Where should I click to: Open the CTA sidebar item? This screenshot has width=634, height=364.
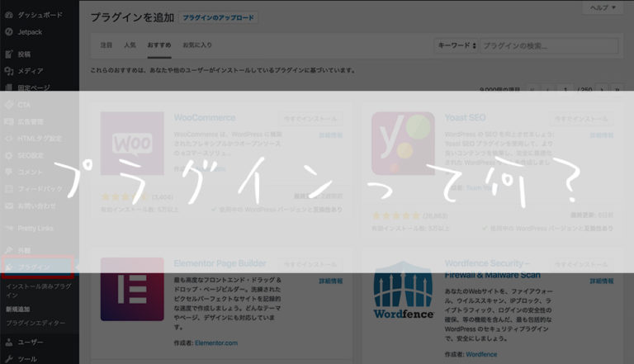[24, 105]
